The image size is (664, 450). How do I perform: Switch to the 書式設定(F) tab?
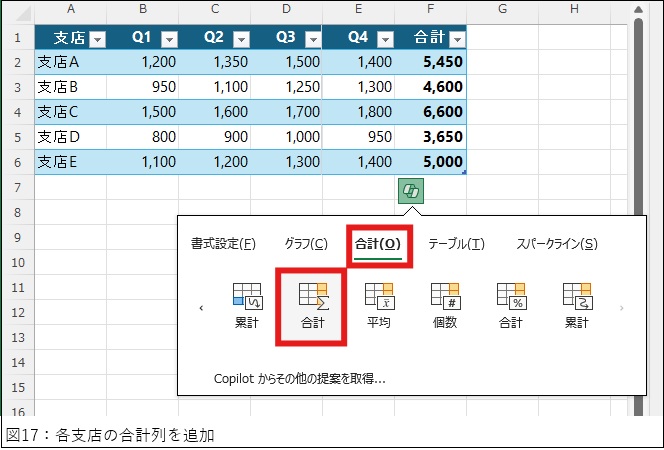pyautogui.click(x=223, y=244)
